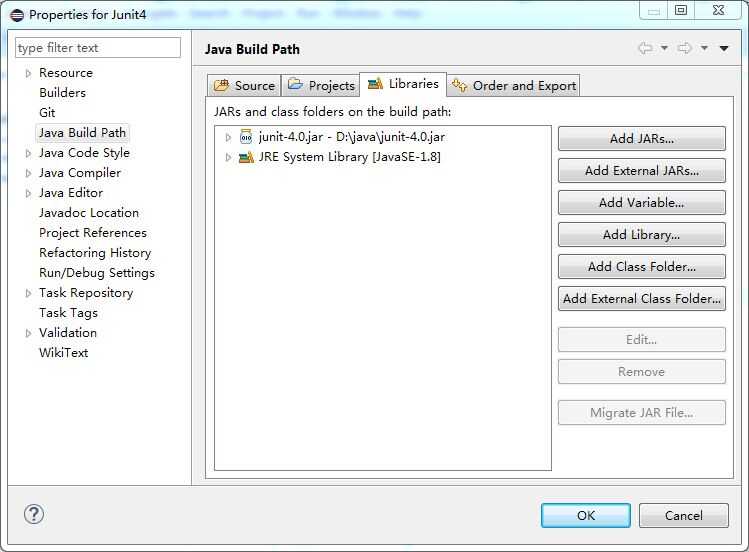Click the Add Library... button

point(642,234)
